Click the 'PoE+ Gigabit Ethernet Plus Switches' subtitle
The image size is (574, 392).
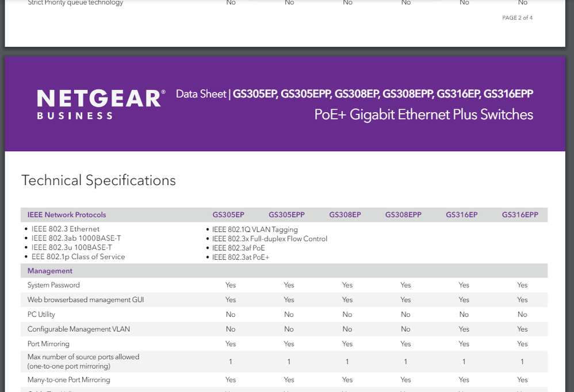click(423, 115)
